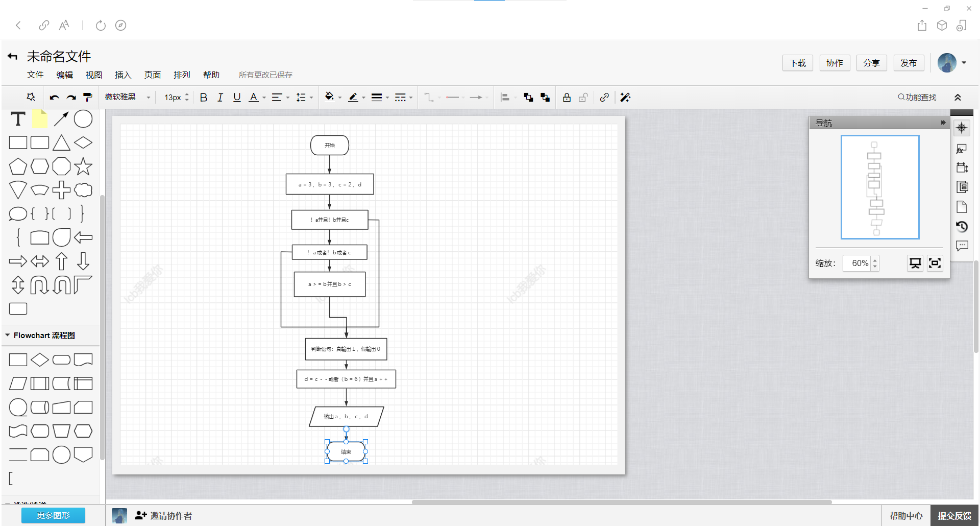
Task: Collapse the toolbar with double chevron
Action: click(x=958, y=98)
